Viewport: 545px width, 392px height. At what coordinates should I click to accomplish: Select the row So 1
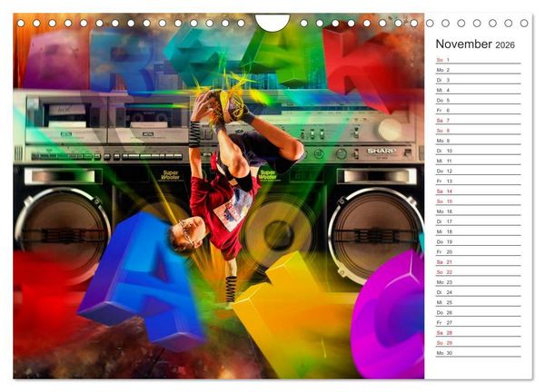pyautogui.click(x=479, y=60)
